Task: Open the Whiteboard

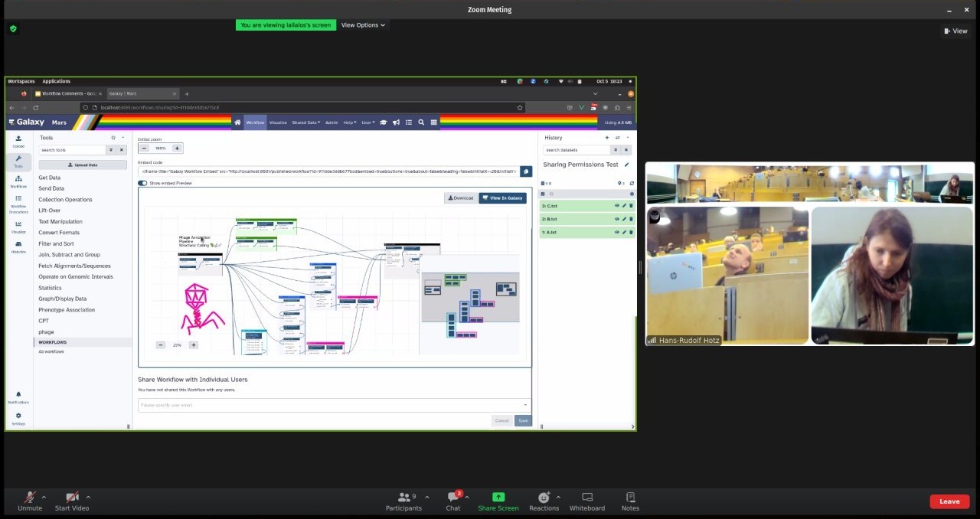Action: click(x=587, y=498)
